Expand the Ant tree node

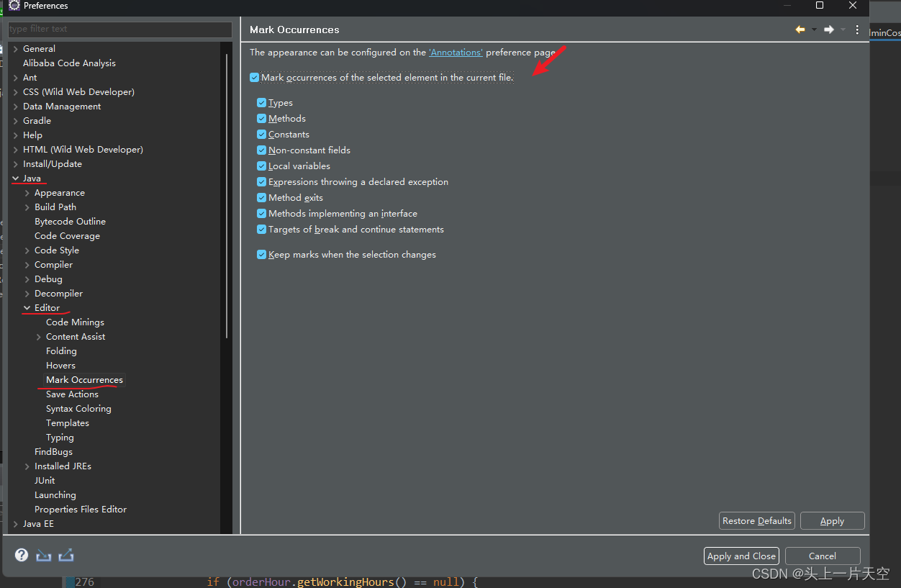[x=16, y=78]
